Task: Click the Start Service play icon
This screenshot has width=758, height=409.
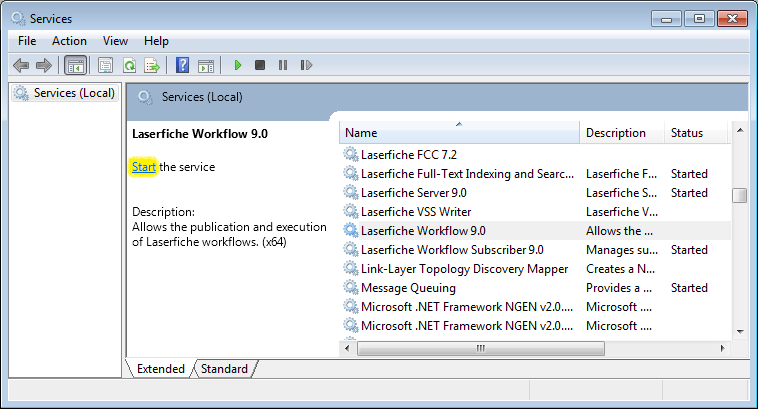Action: 238,65
